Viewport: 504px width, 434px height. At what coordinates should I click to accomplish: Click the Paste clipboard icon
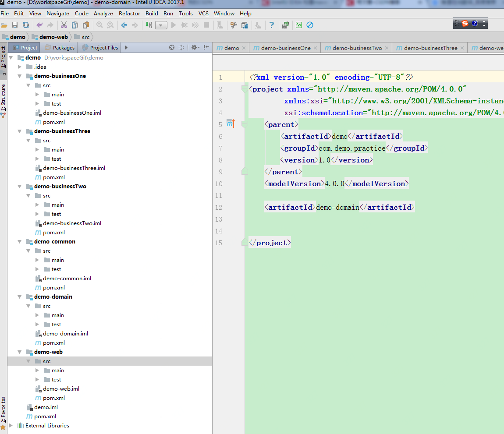click(86, 25)
